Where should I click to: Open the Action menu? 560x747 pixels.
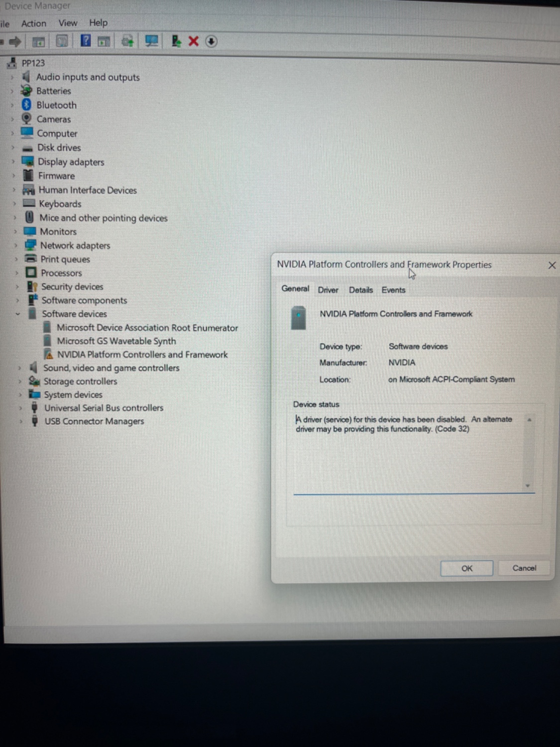[34, 23]
